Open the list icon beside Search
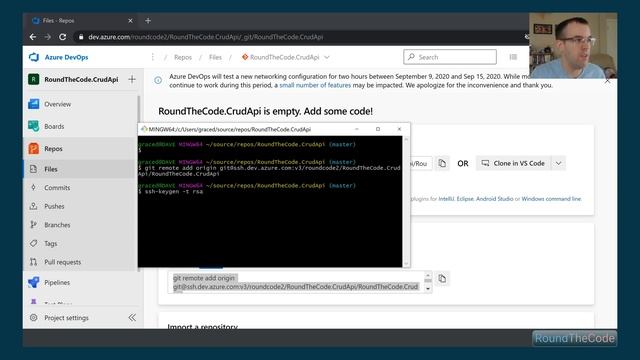 [513, 57]
